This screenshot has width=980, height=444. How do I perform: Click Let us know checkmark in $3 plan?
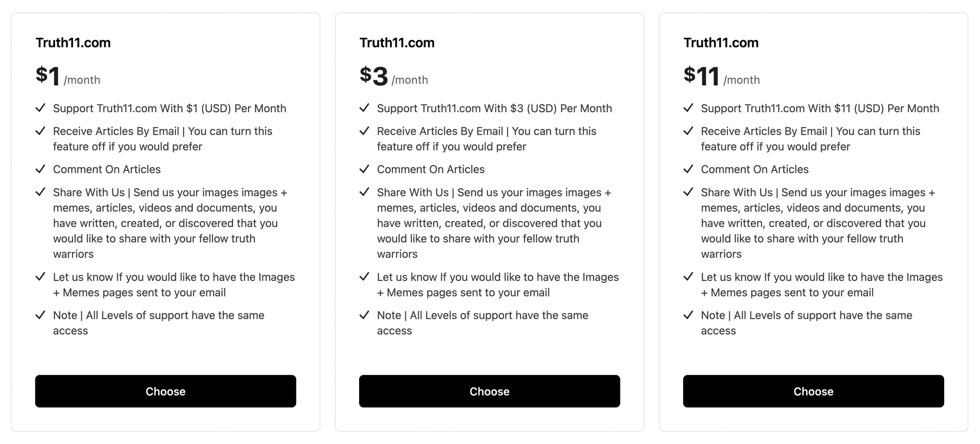click(364, 276)
